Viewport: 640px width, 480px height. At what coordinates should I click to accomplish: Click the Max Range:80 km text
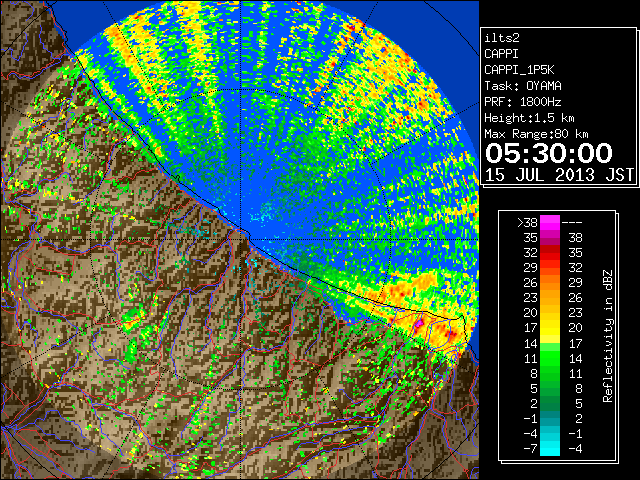(x=536, y=134)
